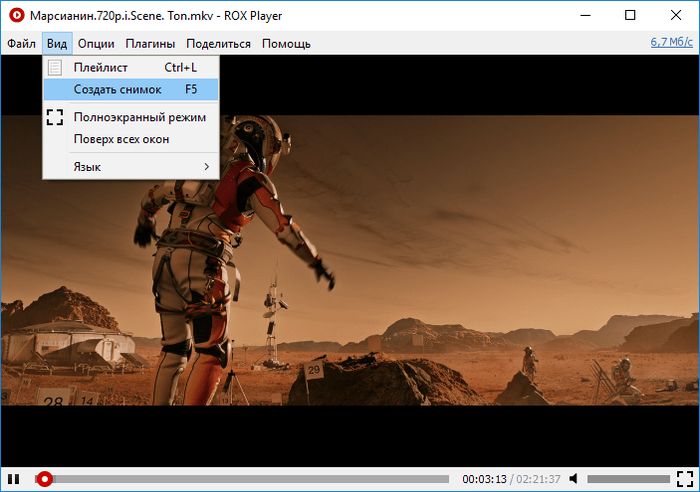The image size is (700, 492).
Task: Mute audio using the speaker icon
Action: pyautogui.click(x=575, y=479)
